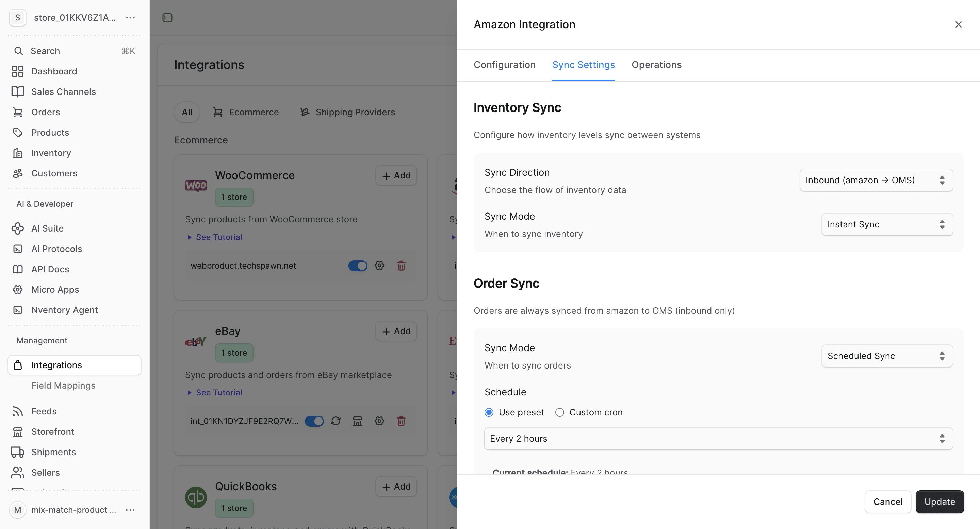The height and width of the screenshot is (529, 980).
Task: Click the WooCommerce 1 store badge
Action: [x=234, y=197]
